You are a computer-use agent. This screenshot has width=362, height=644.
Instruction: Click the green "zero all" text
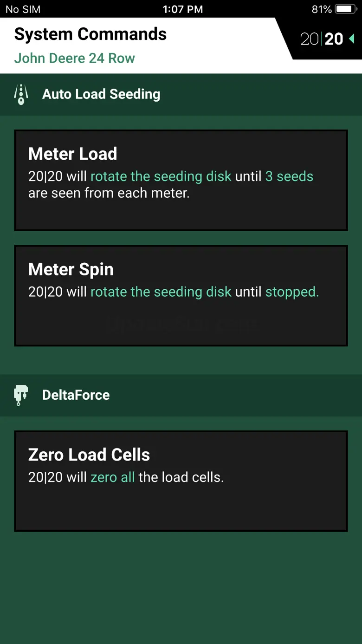point(112,477)
